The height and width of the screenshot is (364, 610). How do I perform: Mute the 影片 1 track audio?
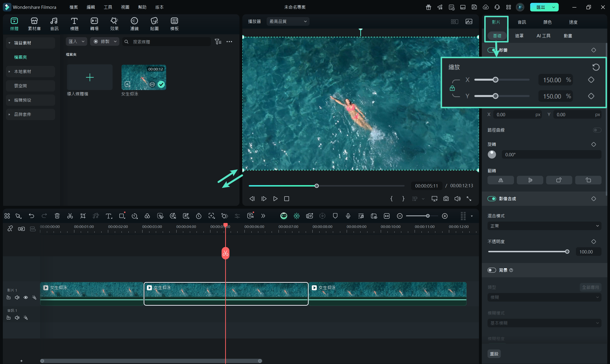tap(17, 298)
